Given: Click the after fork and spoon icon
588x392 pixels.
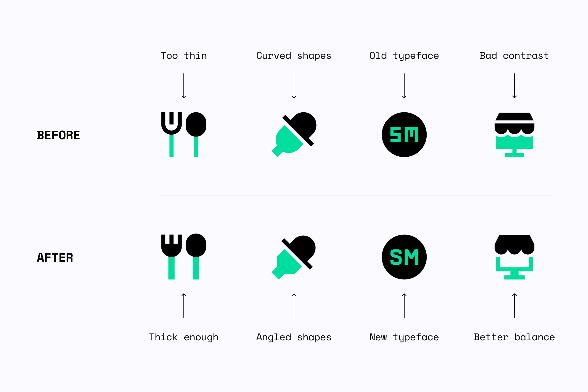Looking at the screenshot, I should pos(184,256).
